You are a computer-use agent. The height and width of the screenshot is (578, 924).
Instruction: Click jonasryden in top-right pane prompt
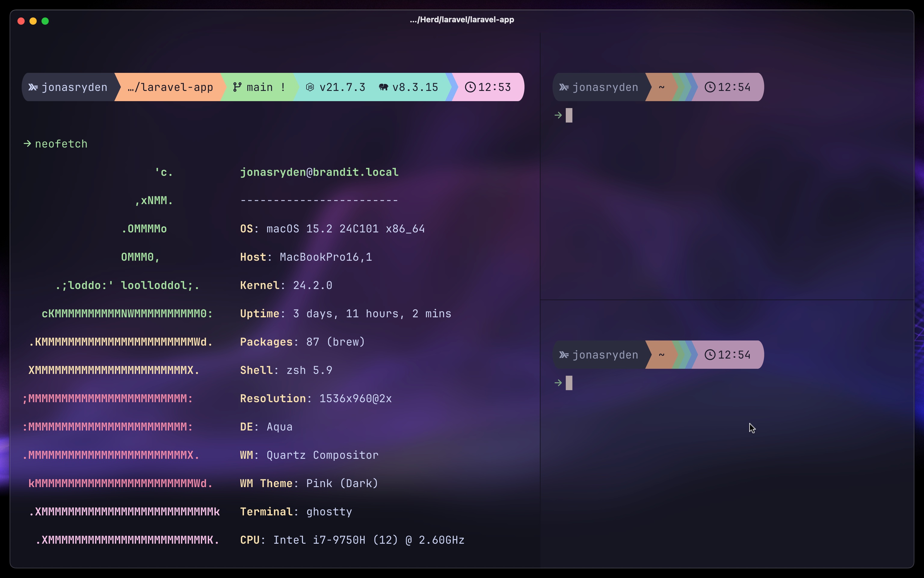[x=605, y=87]
